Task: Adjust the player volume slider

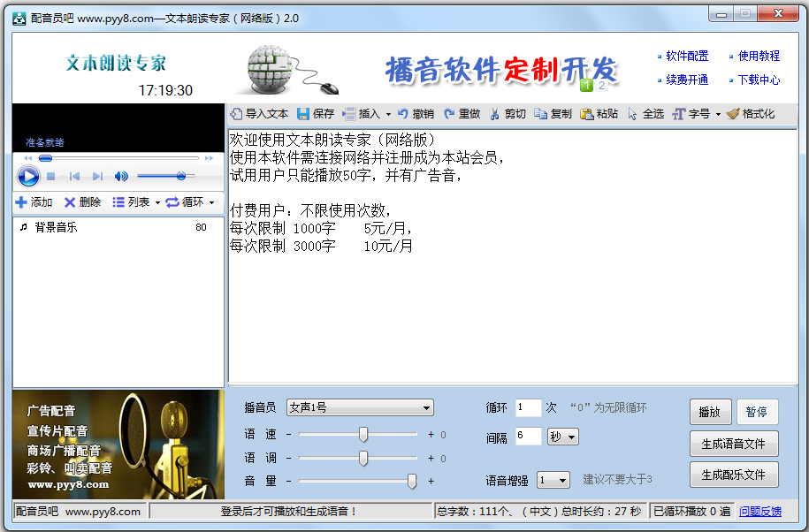Action: coord(166,177)
